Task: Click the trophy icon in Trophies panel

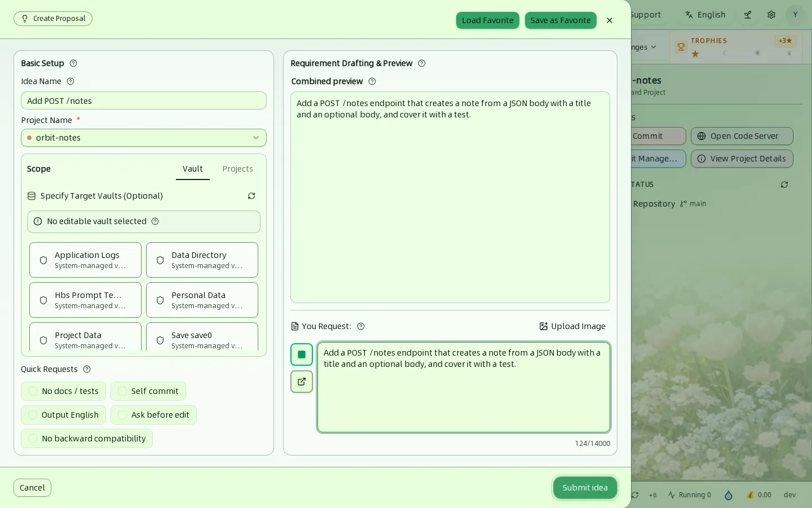Action: point(681,47)
